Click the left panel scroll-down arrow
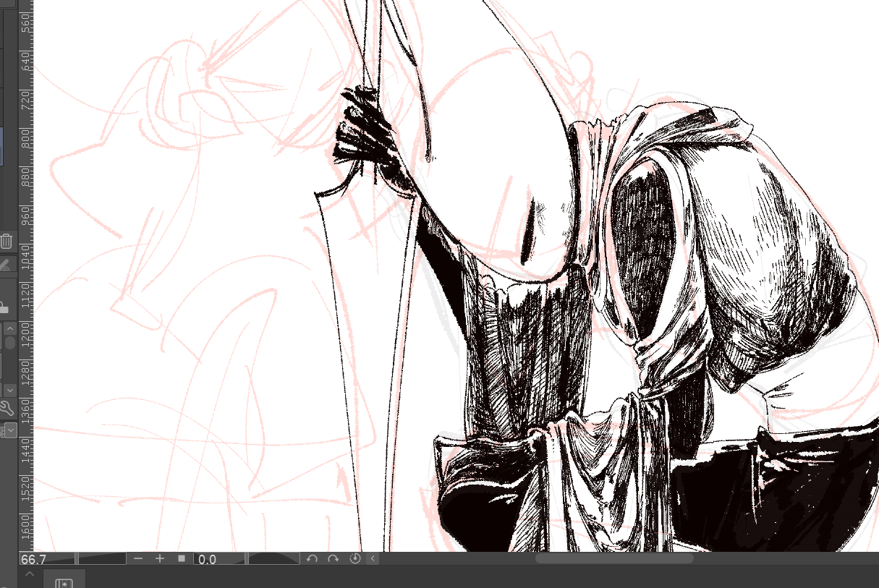This screenshot has height=588, width=879. 10,390
